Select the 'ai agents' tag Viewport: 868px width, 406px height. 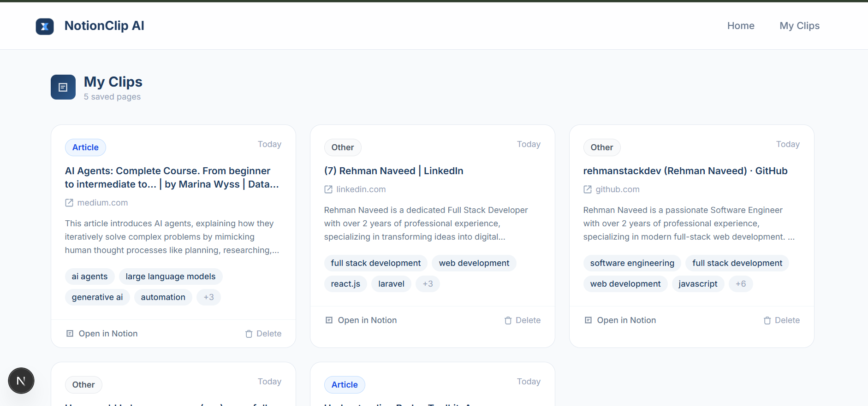click(x=89, y=277)
